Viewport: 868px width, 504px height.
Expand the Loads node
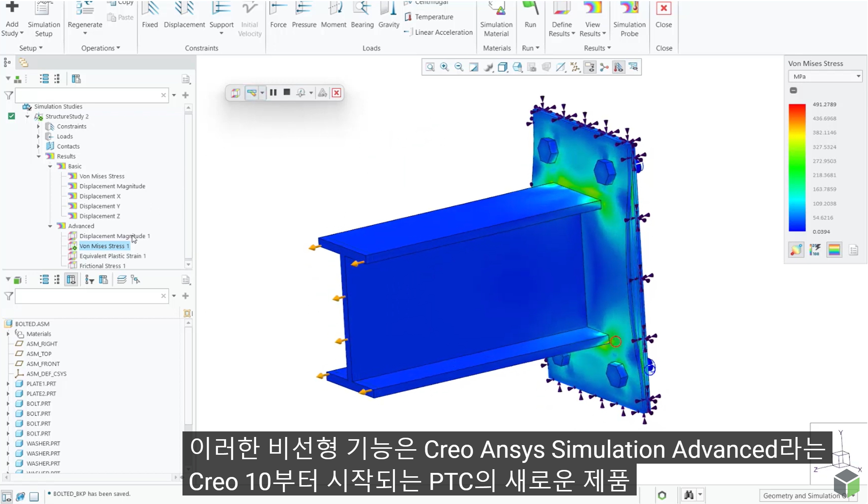[x=38, y=136]
